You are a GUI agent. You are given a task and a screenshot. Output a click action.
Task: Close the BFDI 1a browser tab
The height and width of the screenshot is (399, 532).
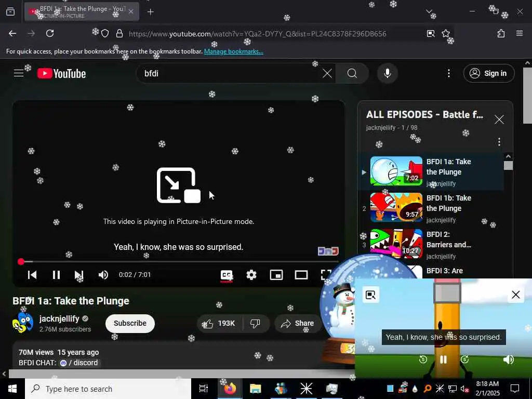[131, 12]
